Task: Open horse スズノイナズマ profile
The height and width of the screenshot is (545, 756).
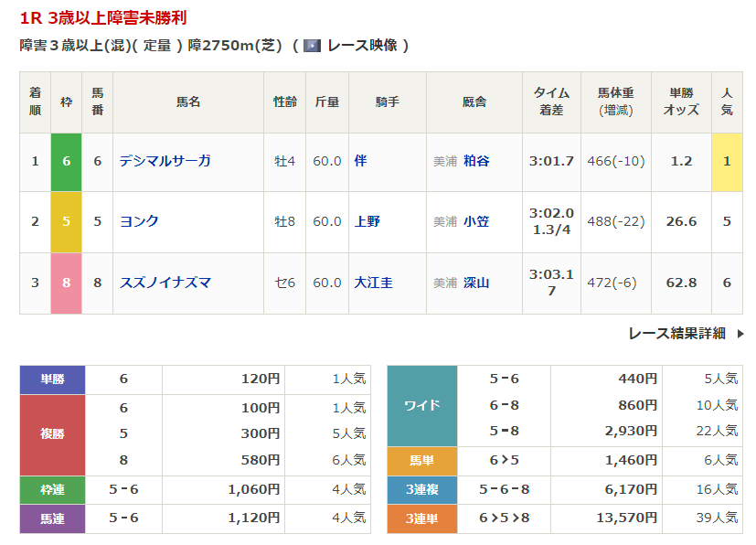Action: point(165,283)
